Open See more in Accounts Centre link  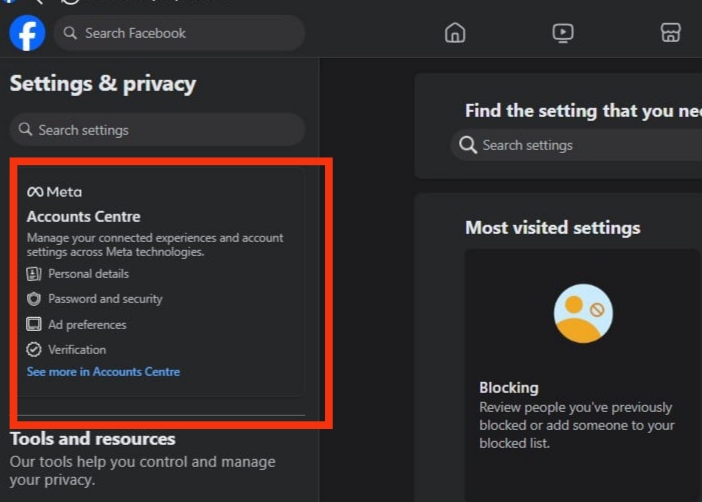pyautogui.click(x=103, y=372)
